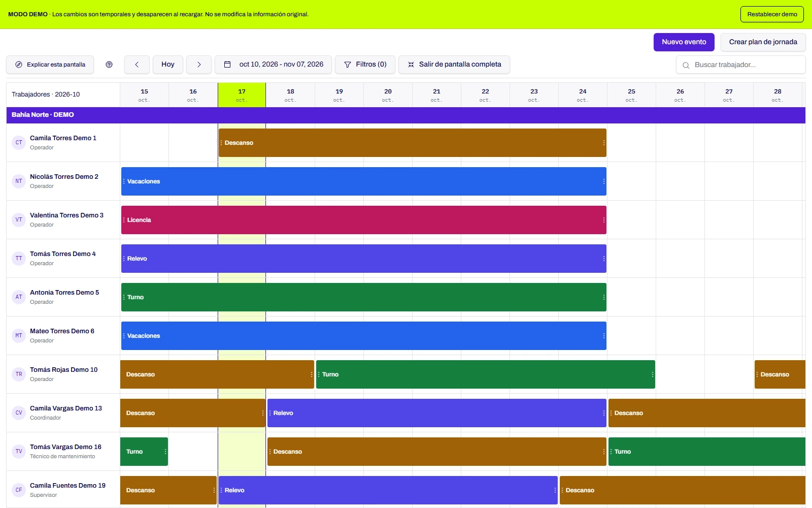Click the Bahía Norte · DEMO group header
Image resolution: width=812 pixels, height=508 pixels.
click(406, 115)
